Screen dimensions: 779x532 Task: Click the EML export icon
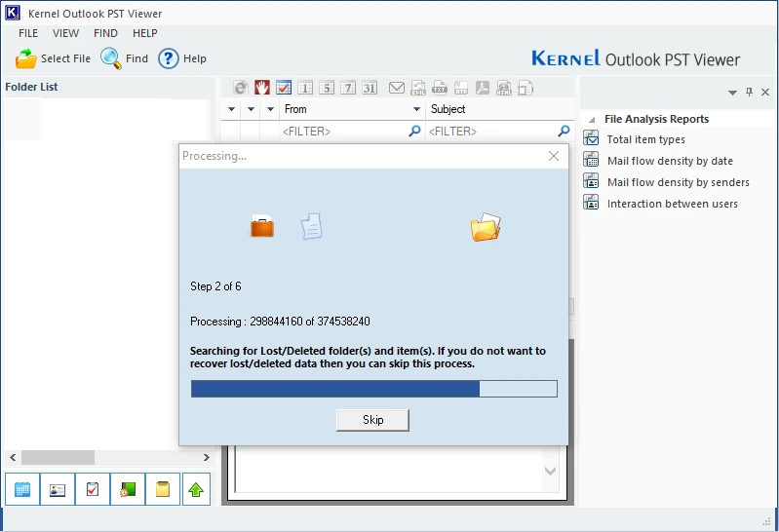click(418, 88)
